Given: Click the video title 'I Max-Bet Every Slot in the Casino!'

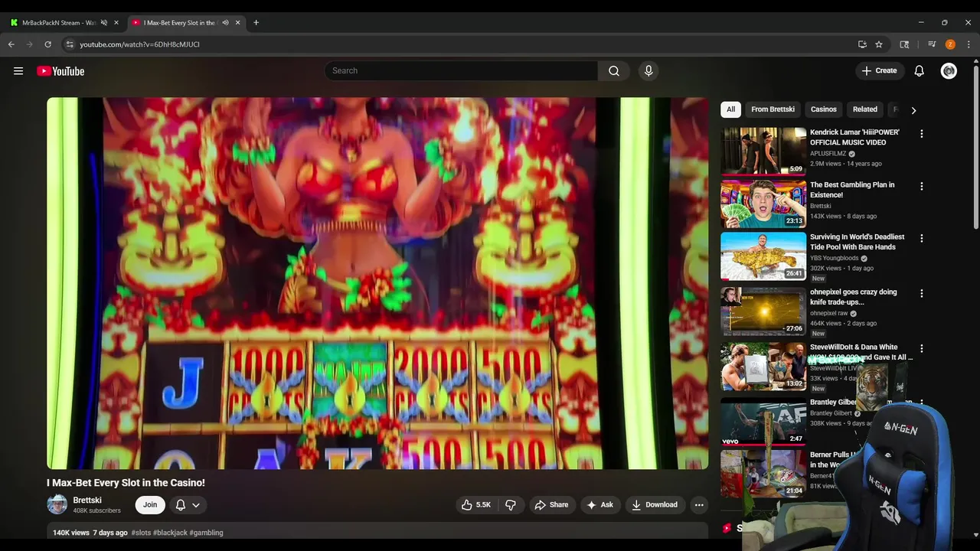Looking at the screenshot, I should tap(126, 483).
